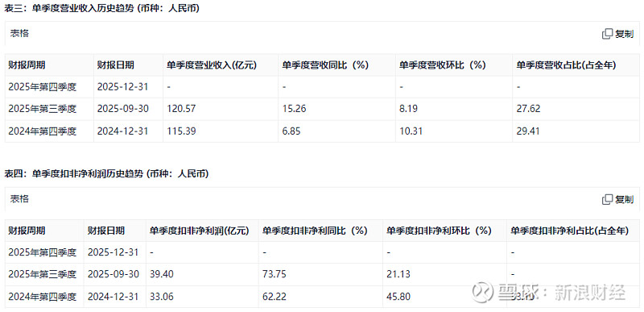Click 2025年第四季度 in the net profit table
Image resolution: width=644 pixels, height=312 pixels.
43,252
